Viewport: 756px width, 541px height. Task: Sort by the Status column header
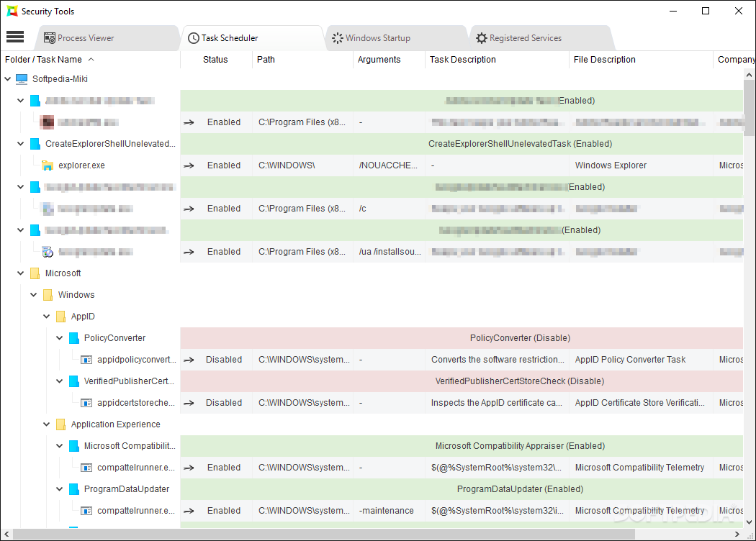[216, 60]
